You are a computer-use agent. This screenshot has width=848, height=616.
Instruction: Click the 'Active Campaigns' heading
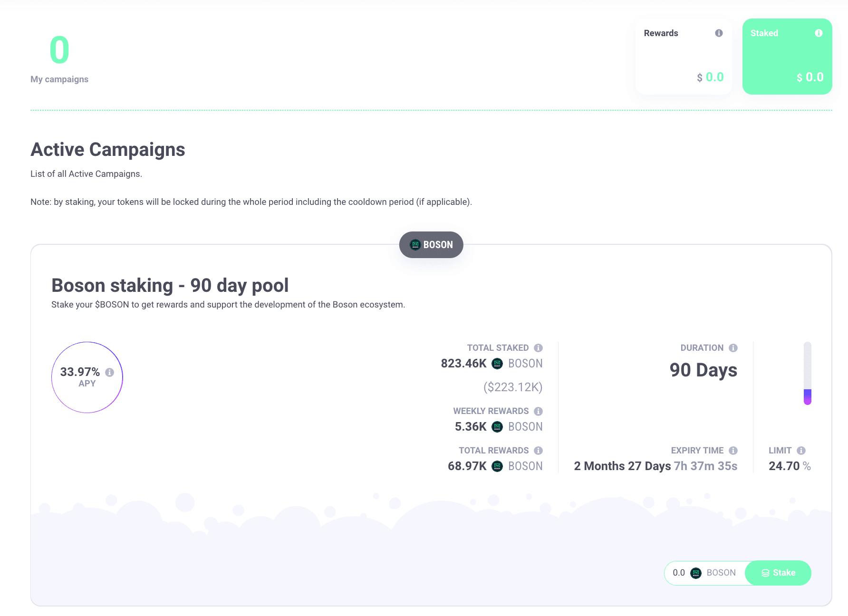pyautogui.click(x=108, y=150)
